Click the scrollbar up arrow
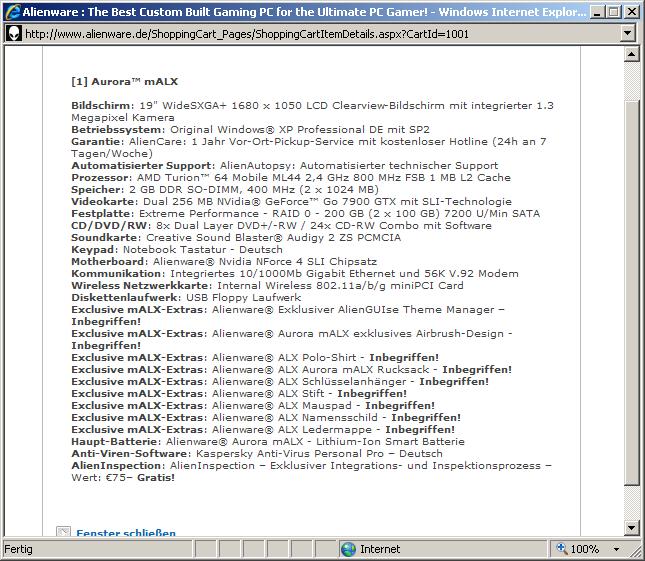Image resolution: width=645 pixels, height=561 pixels. [x=631, y=54]
